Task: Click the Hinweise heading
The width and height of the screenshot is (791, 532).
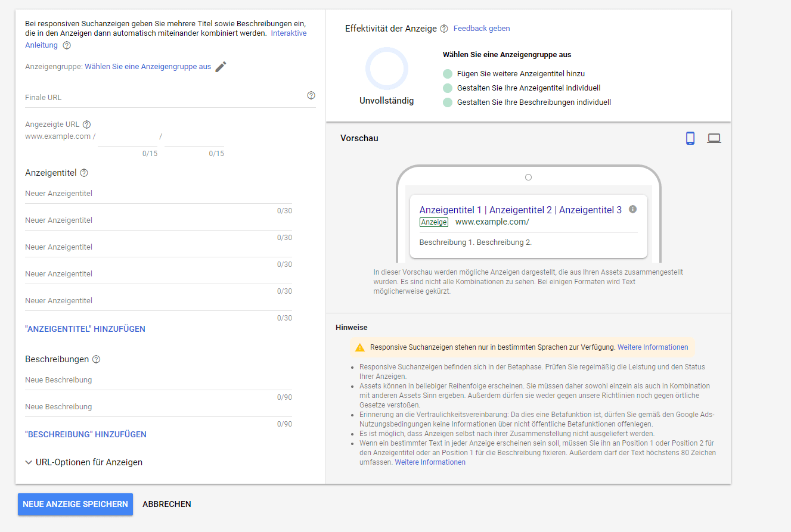Action: (352, 328)
